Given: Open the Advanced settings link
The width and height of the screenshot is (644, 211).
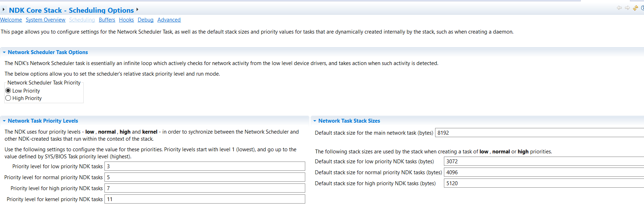Looking at the screenshot, I should (169, 20).
